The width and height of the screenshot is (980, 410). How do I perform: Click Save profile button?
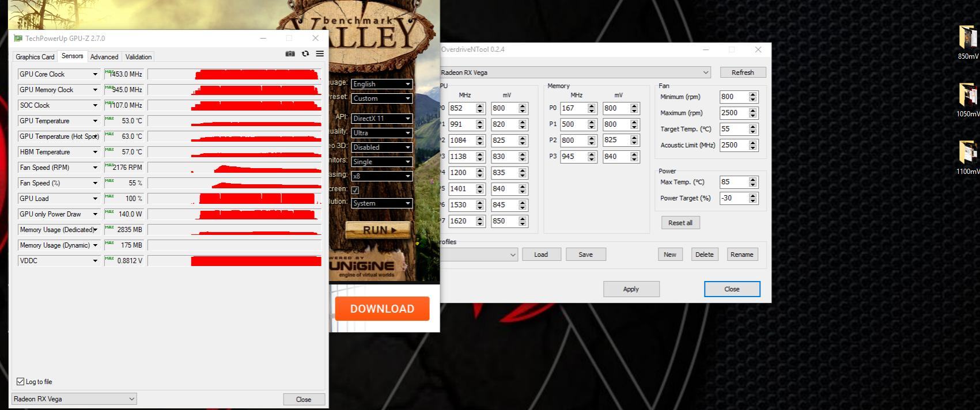(585, 255)
